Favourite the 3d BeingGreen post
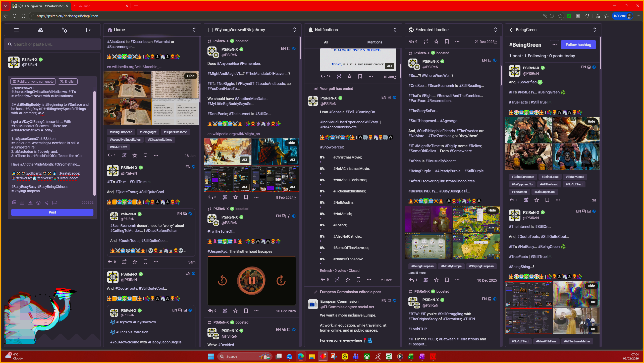Image resolution: width=644 pixels, height=363 pixels. tap(536, 200)
